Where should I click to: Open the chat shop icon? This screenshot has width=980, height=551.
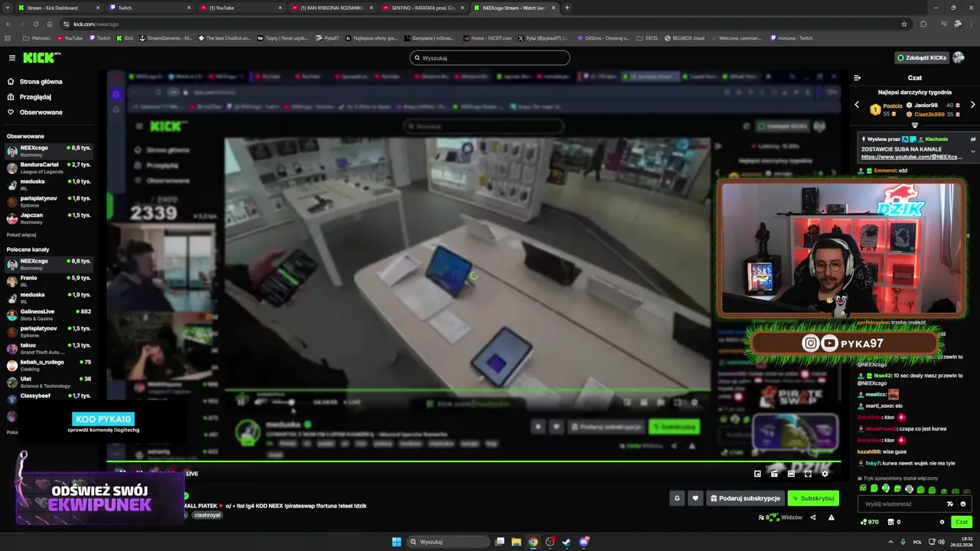click(x=890, y=522)
